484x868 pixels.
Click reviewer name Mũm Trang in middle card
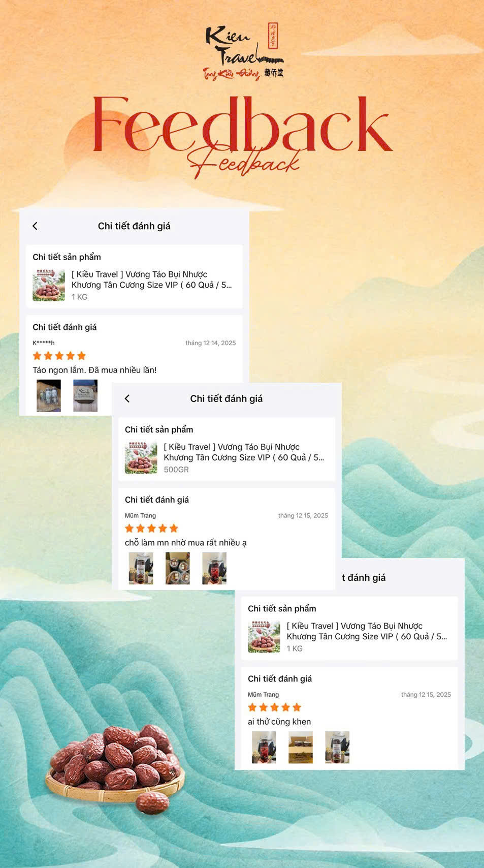tap(140, 515)
